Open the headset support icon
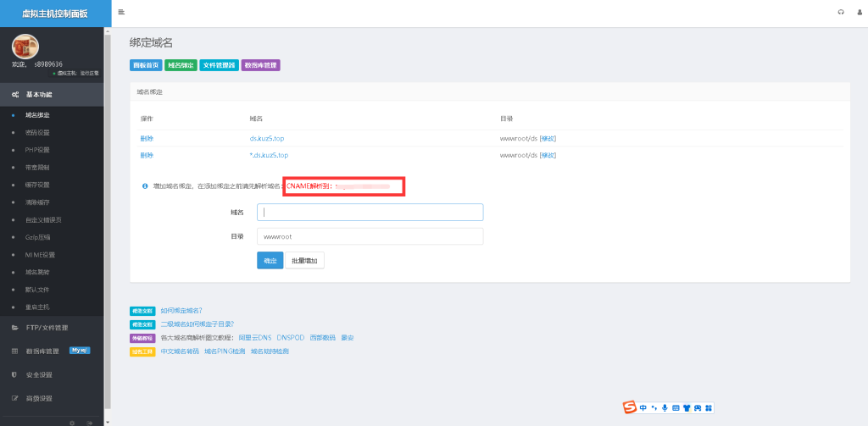 pos(842,12)
